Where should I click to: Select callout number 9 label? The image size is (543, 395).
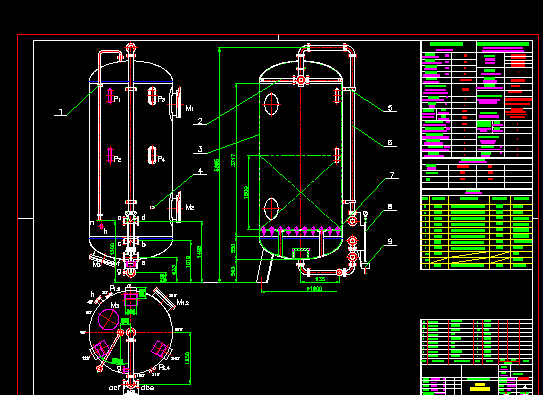click(x=390, y=241)
